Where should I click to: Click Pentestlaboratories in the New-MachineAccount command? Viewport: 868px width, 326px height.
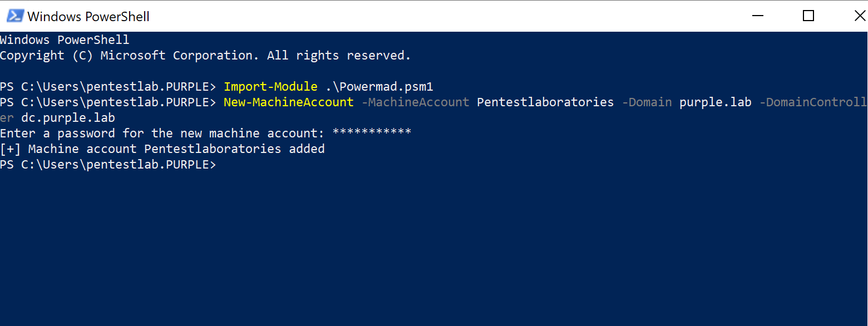point(545,102)
